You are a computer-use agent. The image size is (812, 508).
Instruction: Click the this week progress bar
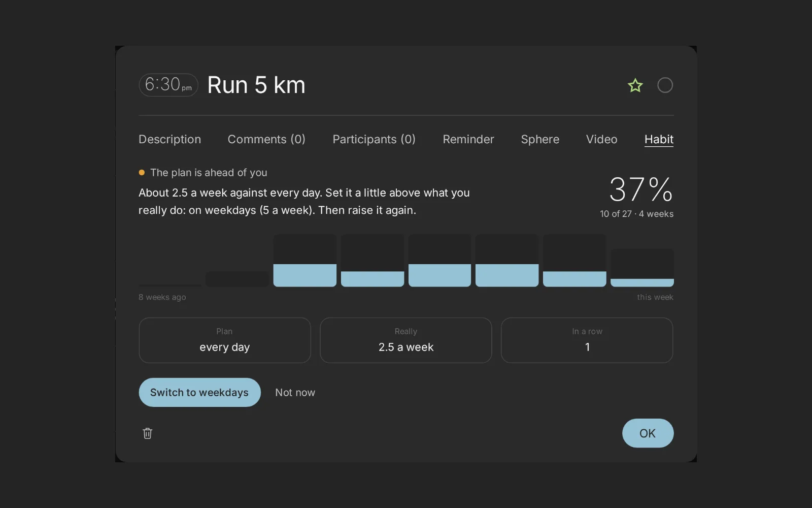pyautogui.click(x=642, y=268)
